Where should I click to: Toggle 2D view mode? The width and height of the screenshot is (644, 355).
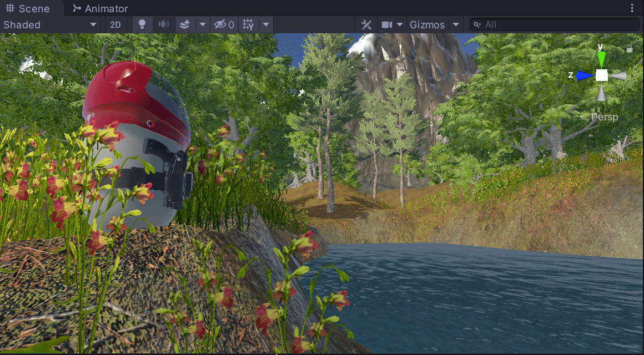(x=115, y=24)
